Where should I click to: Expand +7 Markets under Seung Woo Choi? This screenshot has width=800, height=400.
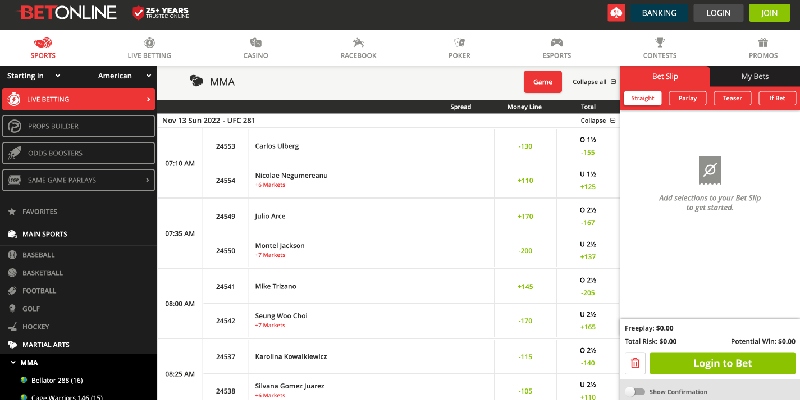click(x=270, y=325)
